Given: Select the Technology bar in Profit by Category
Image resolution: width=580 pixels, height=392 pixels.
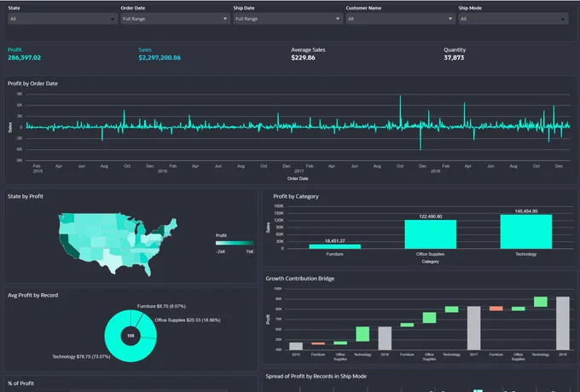Looking at the screenshot, I should [x=526, y=232].
